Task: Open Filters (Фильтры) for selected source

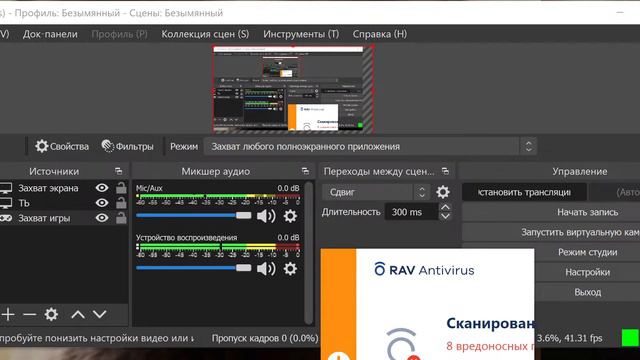Action: [x=127, y=146]
